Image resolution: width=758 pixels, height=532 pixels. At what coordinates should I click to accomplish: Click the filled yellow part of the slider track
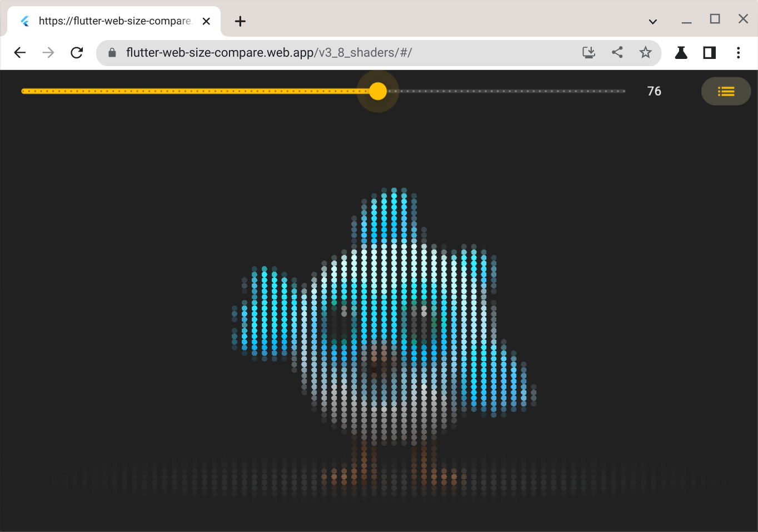coord(195,91)
